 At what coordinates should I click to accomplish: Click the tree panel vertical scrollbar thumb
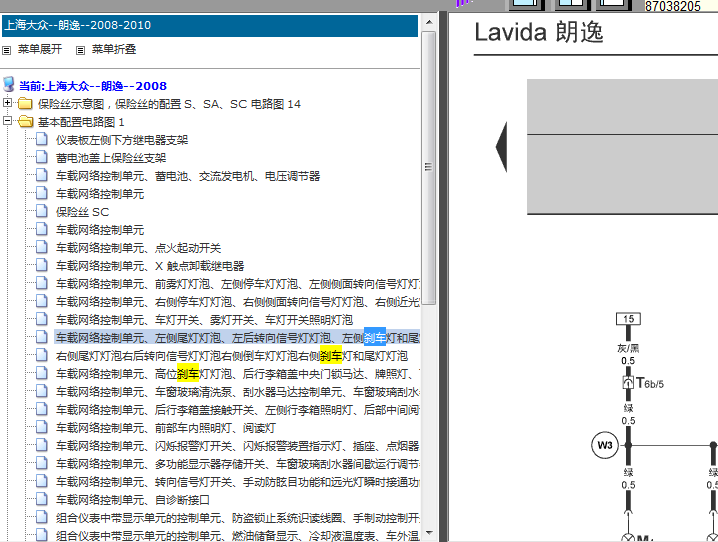pos(429,168)
